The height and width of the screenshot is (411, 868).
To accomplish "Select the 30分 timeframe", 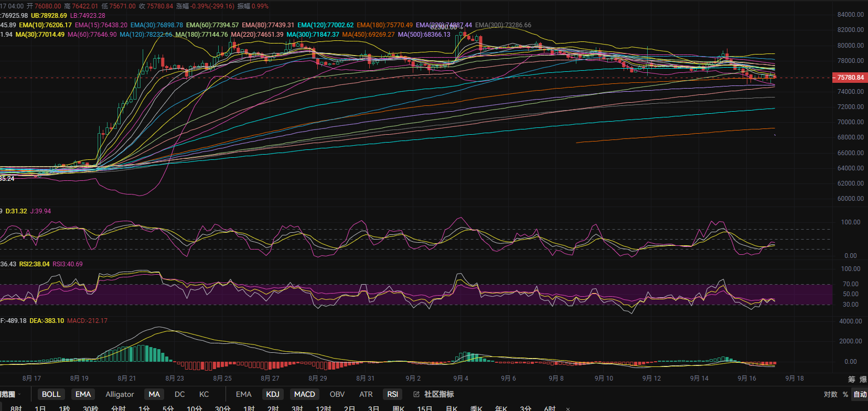I will [222, 408].
